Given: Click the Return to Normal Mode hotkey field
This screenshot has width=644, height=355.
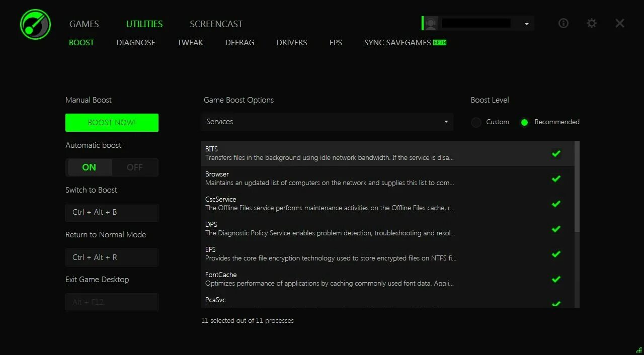Looking at the screenshot, I should pyautogui.click(x=112, y=257).
